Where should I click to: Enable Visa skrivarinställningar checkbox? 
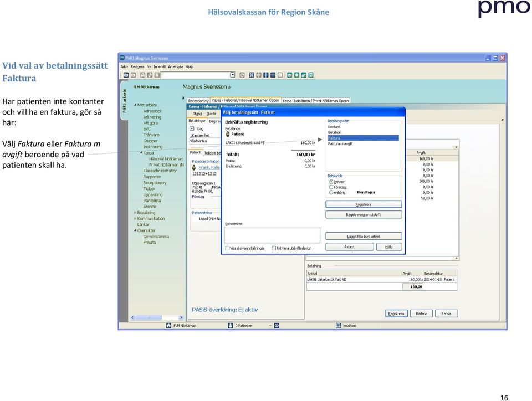(228, 248)
